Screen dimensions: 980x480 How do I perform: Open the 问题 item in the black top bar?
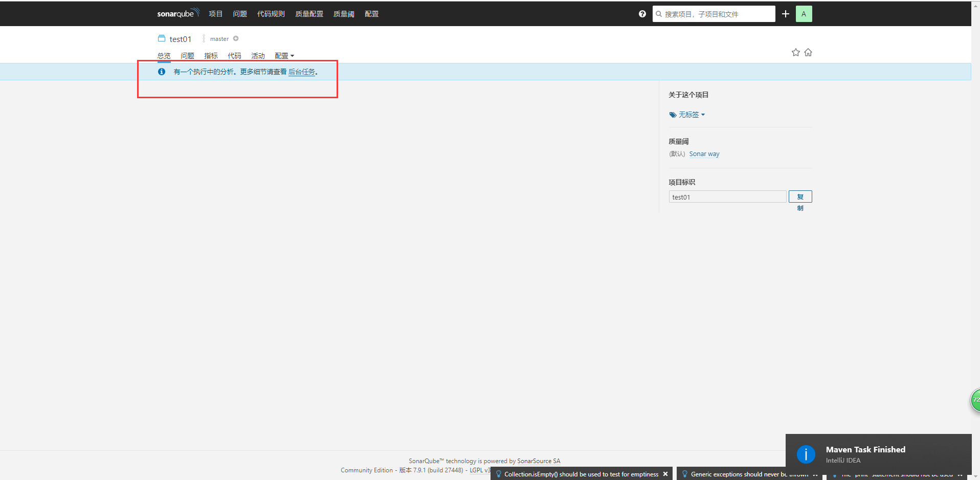[x=240, y=14]
